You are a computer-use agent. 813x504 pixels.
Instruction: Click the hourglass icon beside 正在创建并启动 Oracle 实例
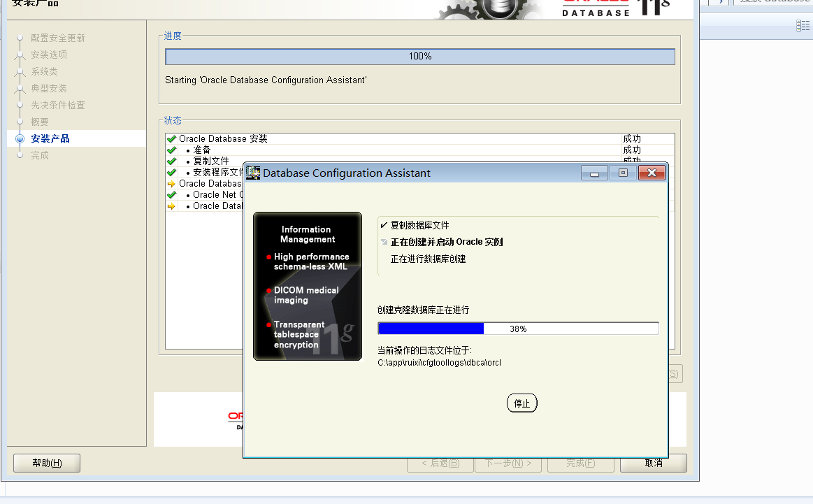(384, 242)
